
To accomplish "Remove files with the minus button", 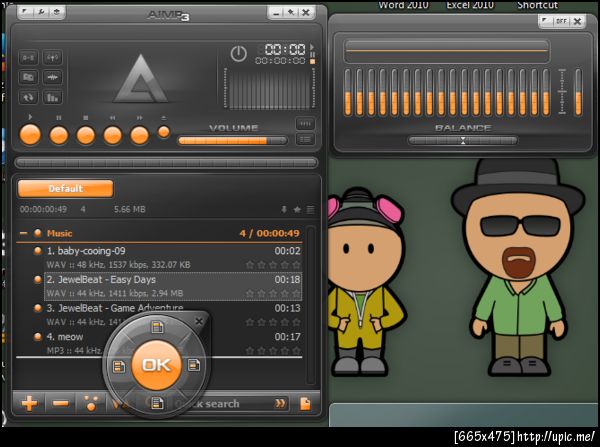I will click(x=60, y=403).
